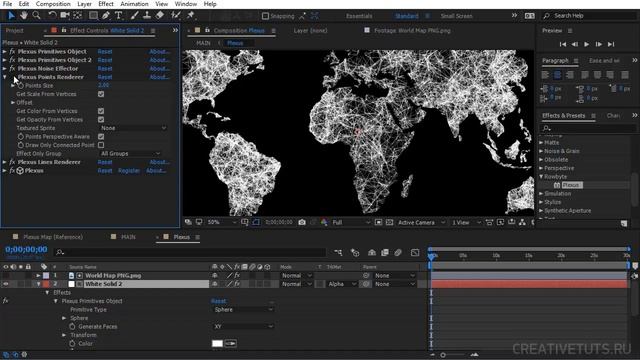Open the resolution Full dropdown
This screenshot has width=640, height=360.
351,222
